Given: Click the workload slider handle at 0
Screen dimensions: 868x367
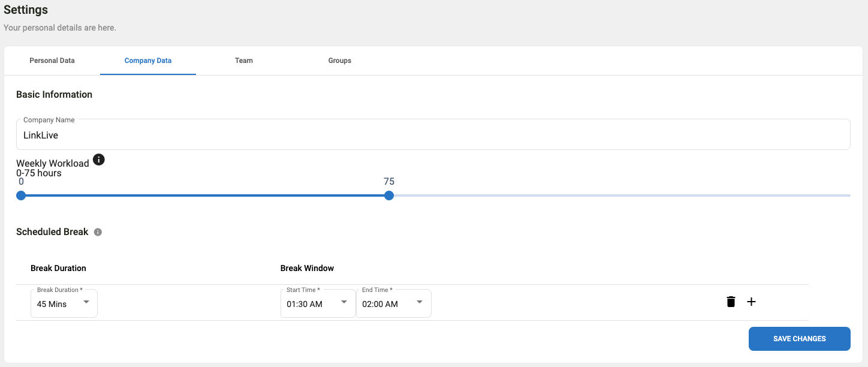Looking at the screenshot, I should 21,195.
